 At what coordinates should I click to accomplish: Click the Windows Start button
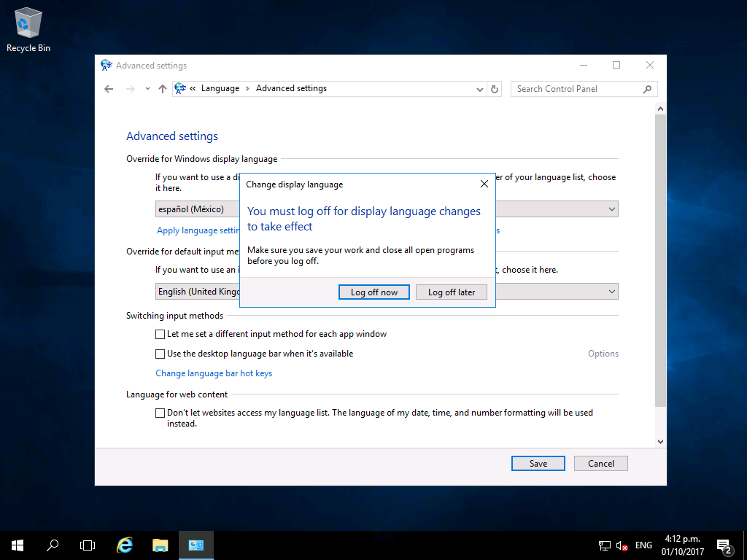(18, 545)
